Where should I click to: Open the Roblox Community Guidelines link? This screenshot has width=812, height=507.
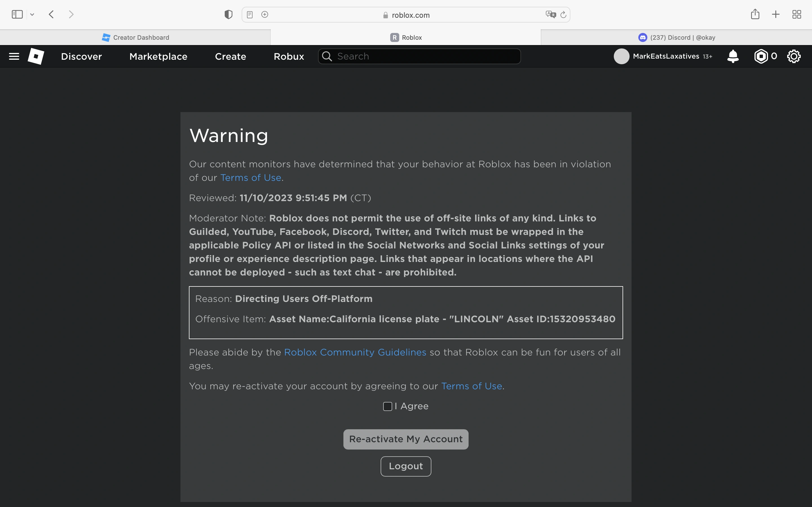(355, 352)
